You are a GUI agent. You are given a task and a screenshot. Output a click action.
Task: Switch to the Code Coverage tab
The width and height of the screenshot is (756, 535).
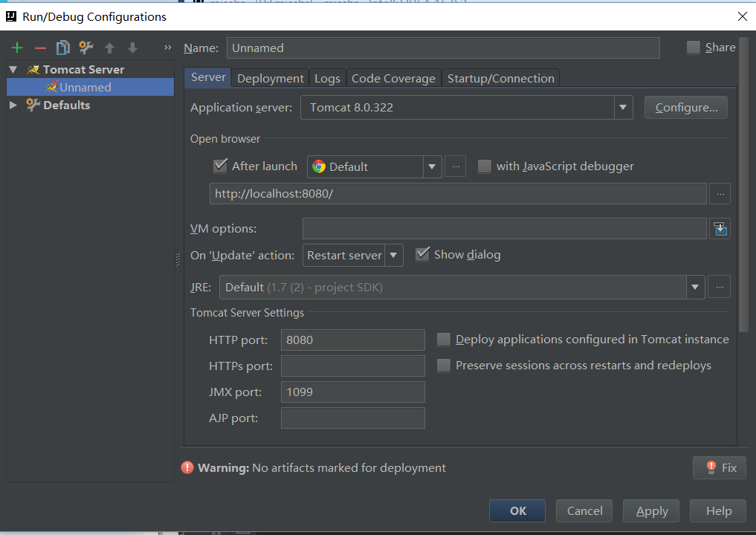[x=393, y=79]
